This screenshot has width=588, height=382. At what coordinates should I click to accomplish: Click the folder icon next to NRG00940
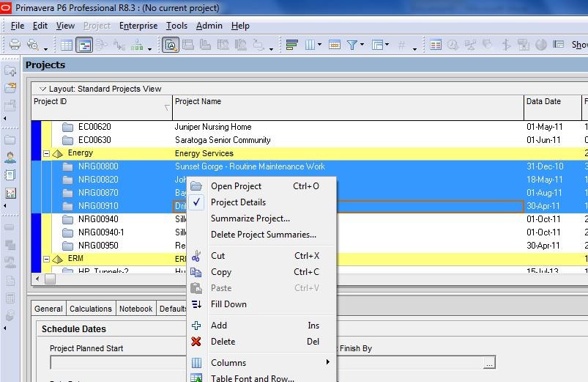(67, 219)
